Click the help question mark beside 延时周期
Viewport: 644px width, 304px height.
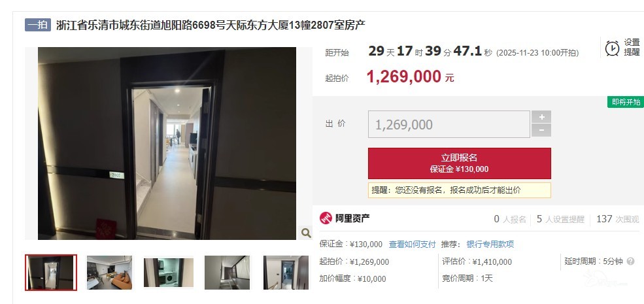point(631,262)
